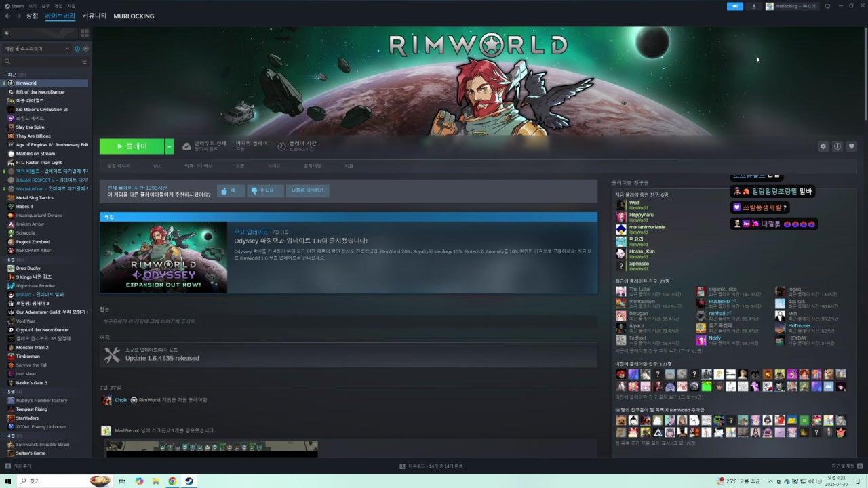The width and height of the screenshot is (868, 488).
Task: Open the Store Page (상점 페이지) link
Action: tap(119, 166)
